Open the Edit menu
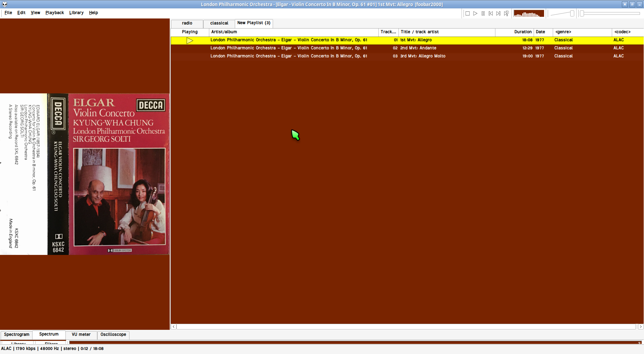This screenshot has width=644, height=354. click(x=21, y=13)
